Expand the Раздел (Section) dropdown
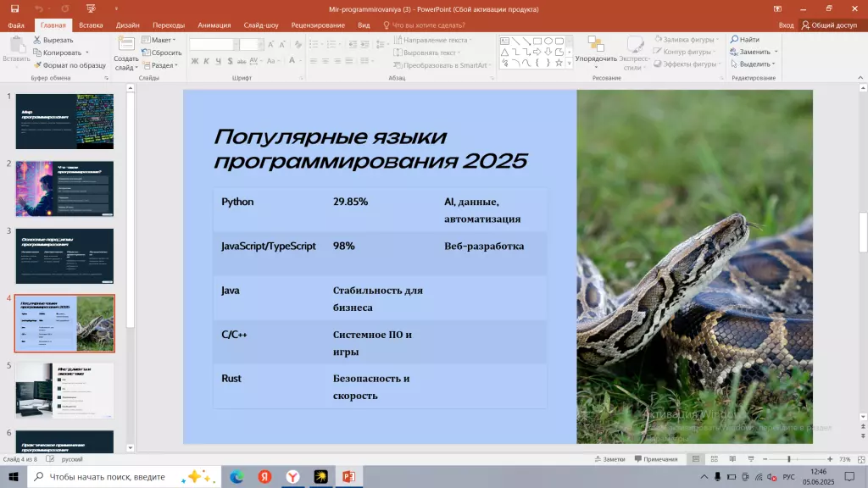The image size is (868, 488). [164, 66]
